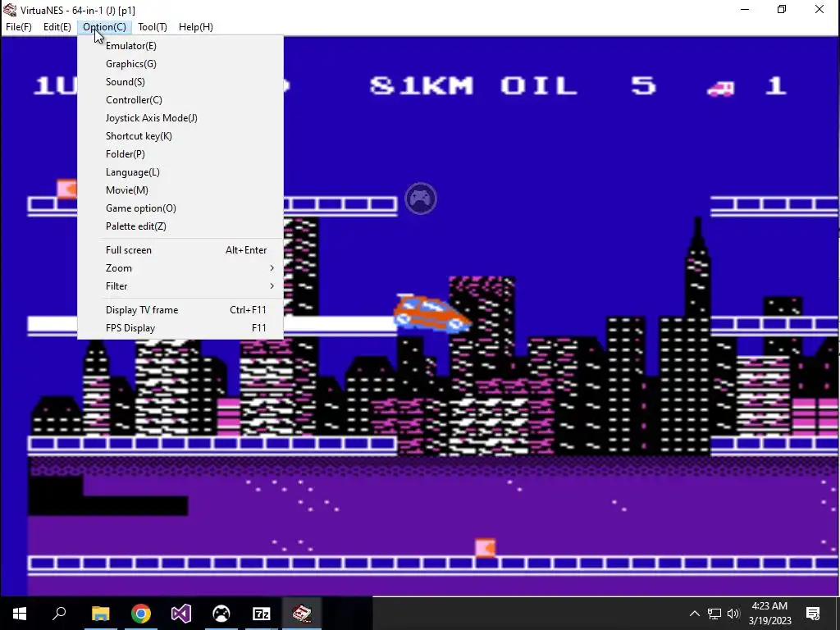The width and height of the screenshot is (840, 630).
Task: Click the VirtuaNES title bar icon
Action: click(x=10, y=10)
